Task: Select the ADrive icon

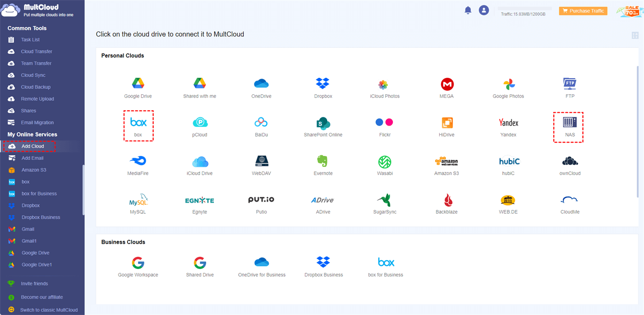Action: [x=322, y=200]
